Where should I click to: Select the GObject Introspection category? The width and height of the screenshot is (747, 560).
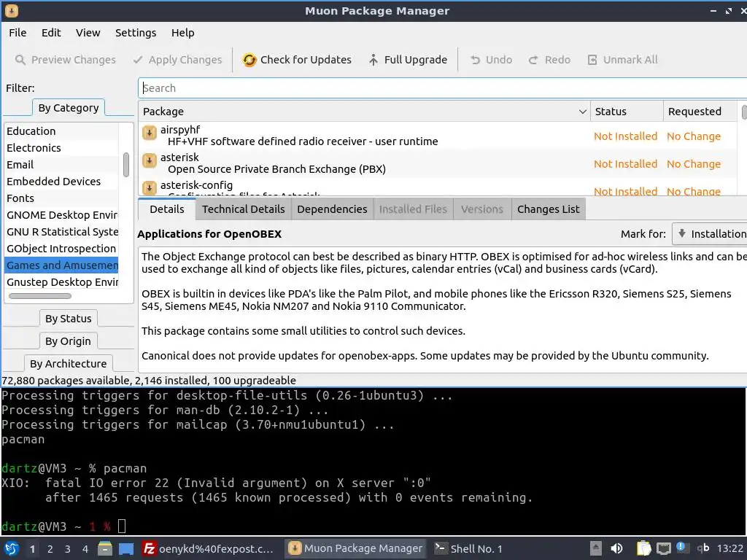click(61, 249)
